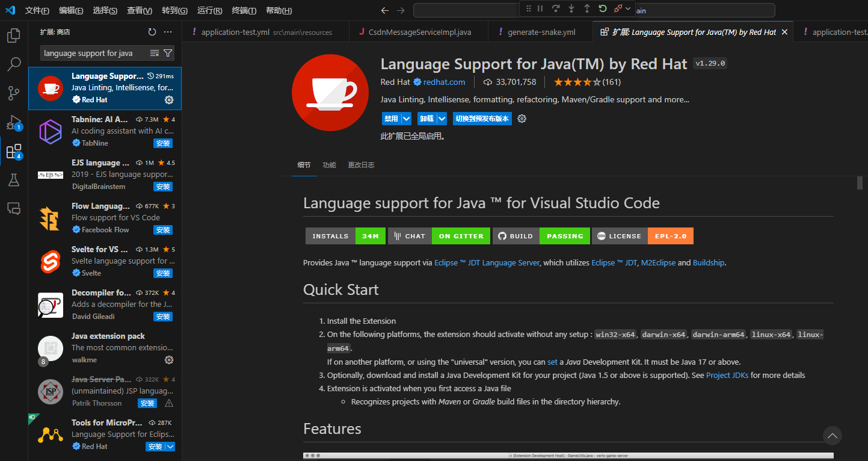Open the gear settings on extension detail page
868x461 pixels.
(522, 119)
